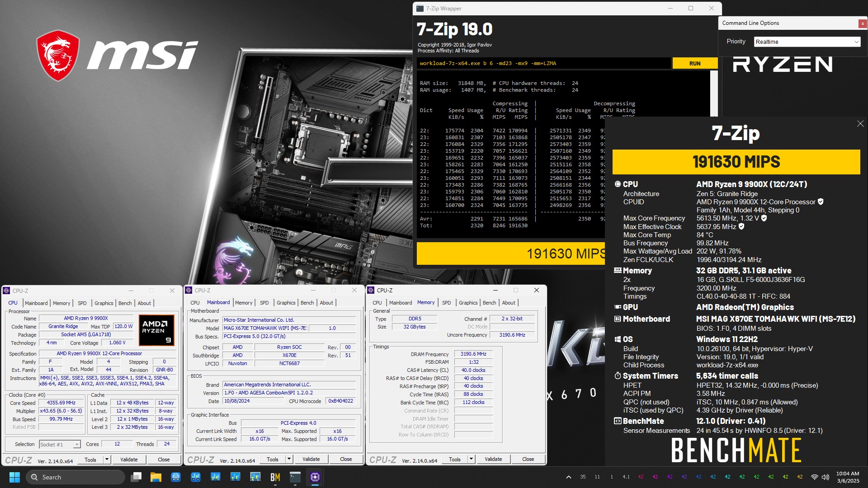The height and width of the screenshot is (488, 868).
Task: Close the Command Line Options panel
Action: pyautogui.click(x=863, y=23)
